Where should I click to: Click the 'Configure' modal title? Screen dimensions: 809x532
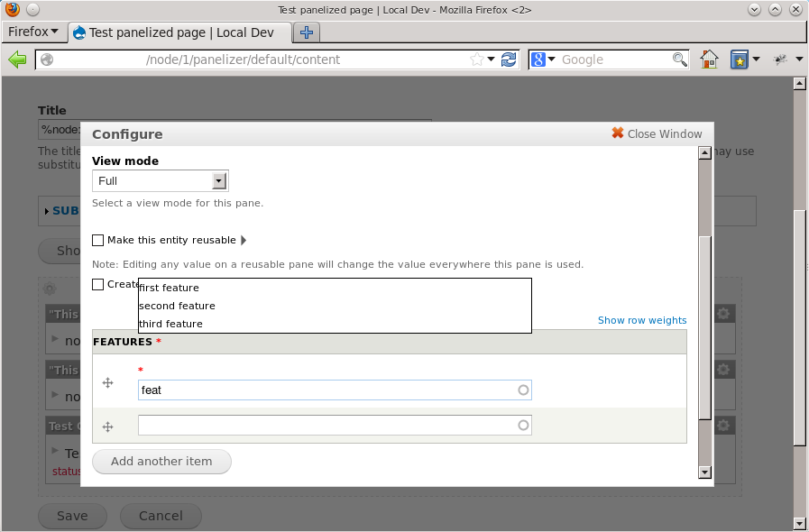[127, 134]
